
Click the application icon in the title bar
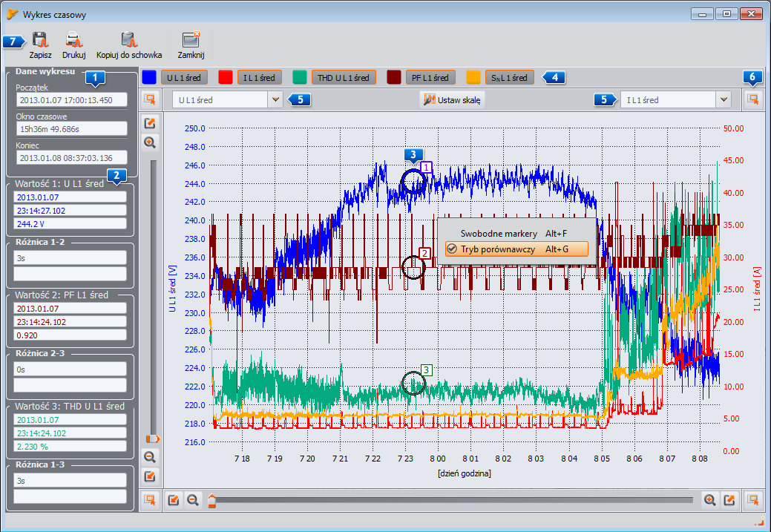pyautogui.click(x=13, y=14)
